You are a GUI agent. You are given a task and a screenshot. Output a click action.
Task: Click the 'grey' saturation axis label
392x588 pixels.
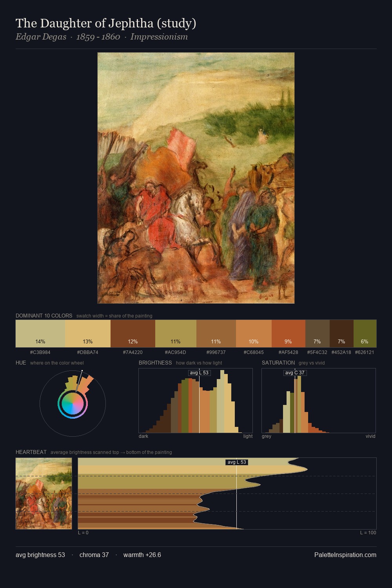click(267, 436)
